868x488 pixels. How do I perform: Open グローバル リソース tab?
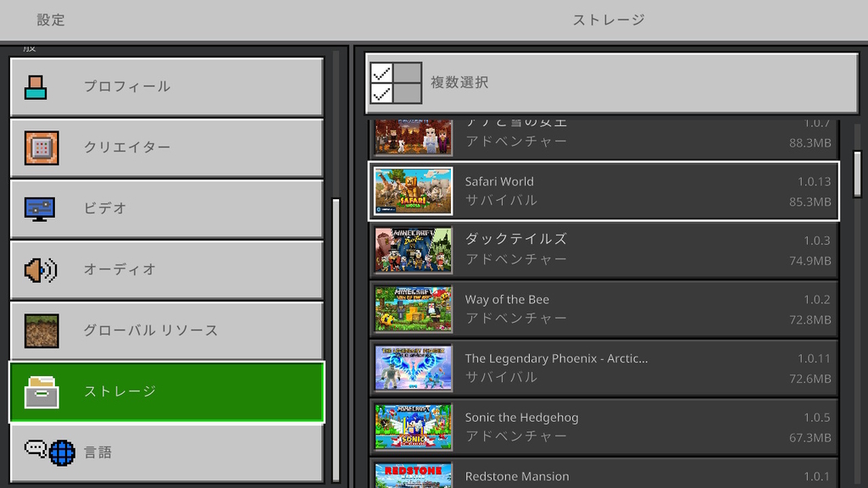167,330
